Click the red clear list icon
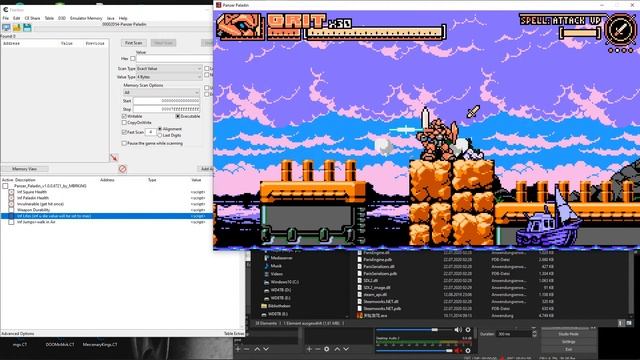 122,169
